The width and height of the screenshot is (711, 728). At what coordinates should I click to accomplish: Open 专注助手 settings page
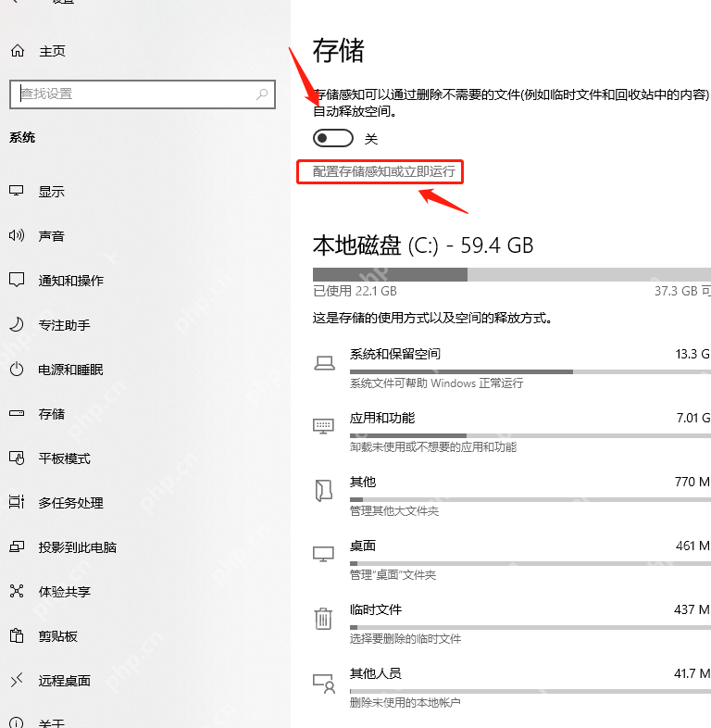[65, 325]
